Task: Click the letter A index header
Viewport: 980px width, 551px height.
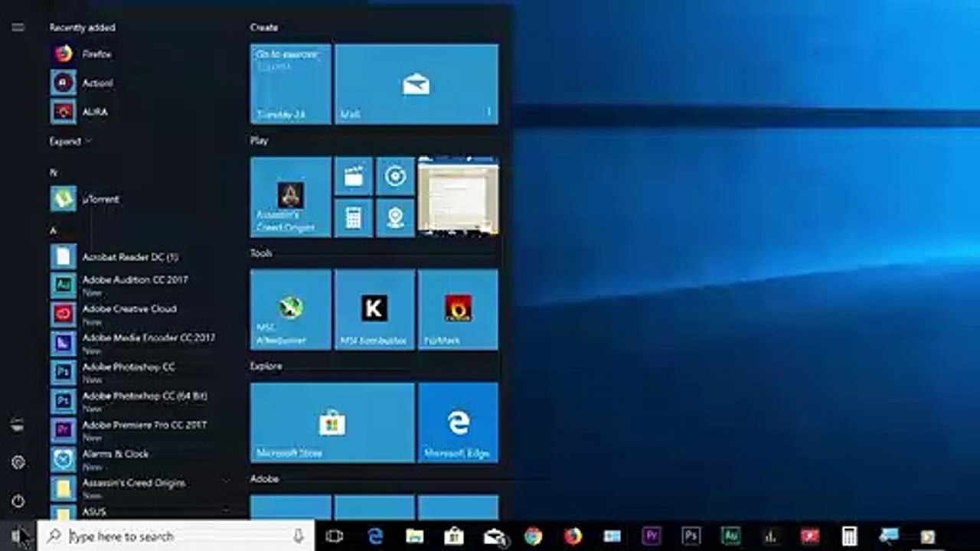Action: point(54,230)
